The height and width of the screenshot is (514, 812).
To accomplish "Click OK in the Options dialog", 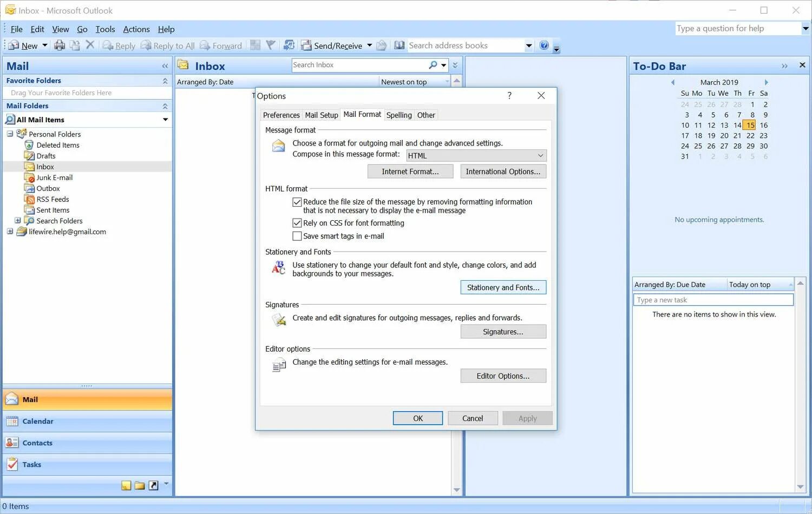I will click(x=418, y=418).
